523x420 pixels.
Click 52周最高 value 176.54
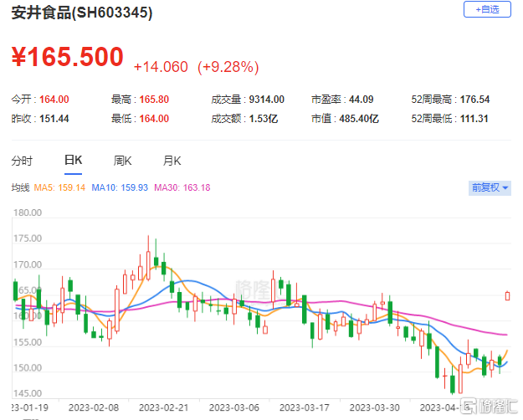[x=475, y=100]
